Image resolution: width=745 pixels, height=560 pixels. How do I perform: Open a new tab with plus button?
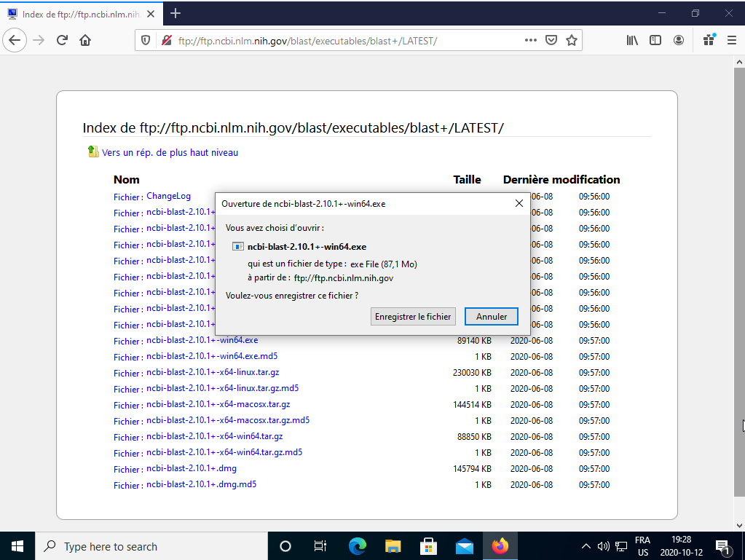tap(176, 13)
